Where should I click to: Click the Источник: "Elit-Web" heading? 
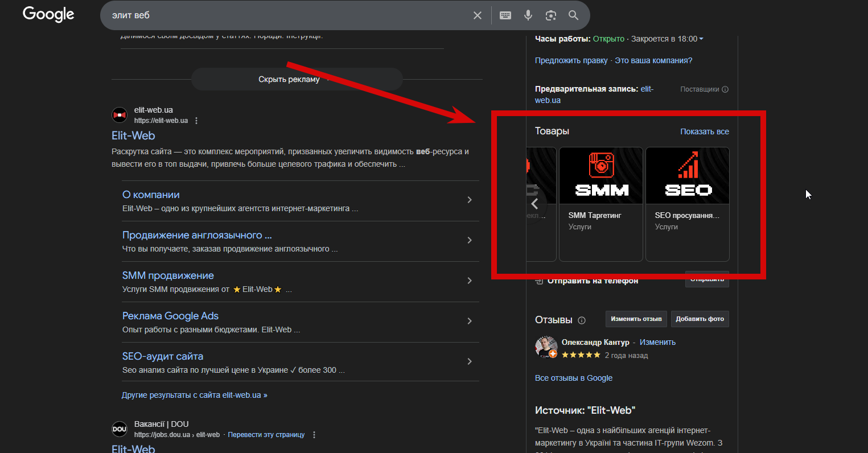[x=585, y=410]
